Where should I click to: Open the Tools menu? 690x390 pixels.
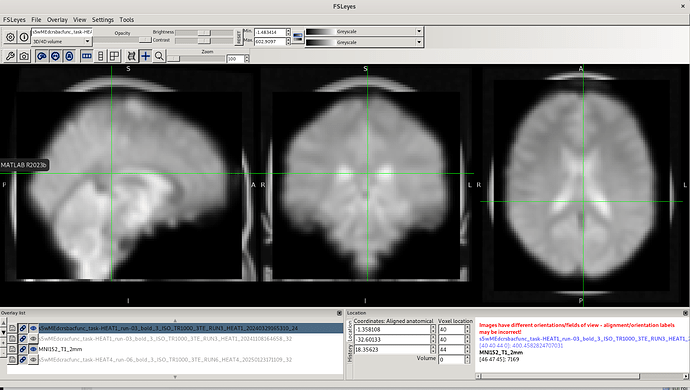click(126, 19)
